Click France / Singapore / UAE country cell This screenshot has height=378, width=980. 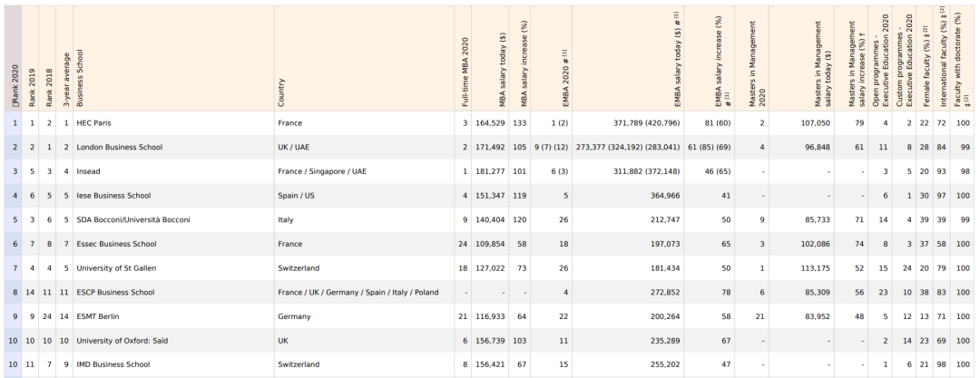tap(364, 171)
